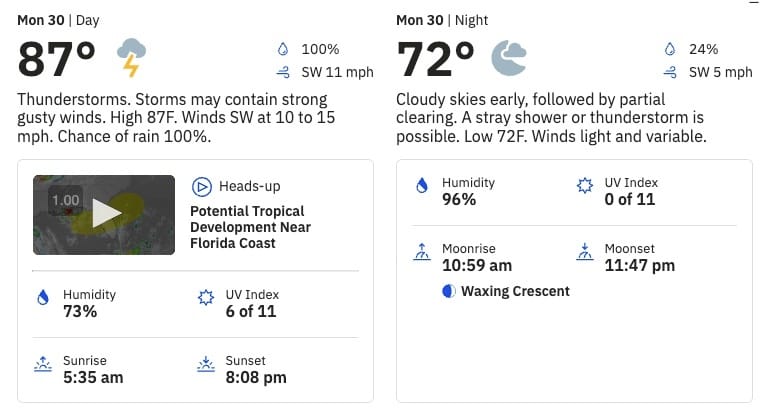The image size is (763, 412).
Task: Click the day Humidity droplet icon
Action: (43, 297)
